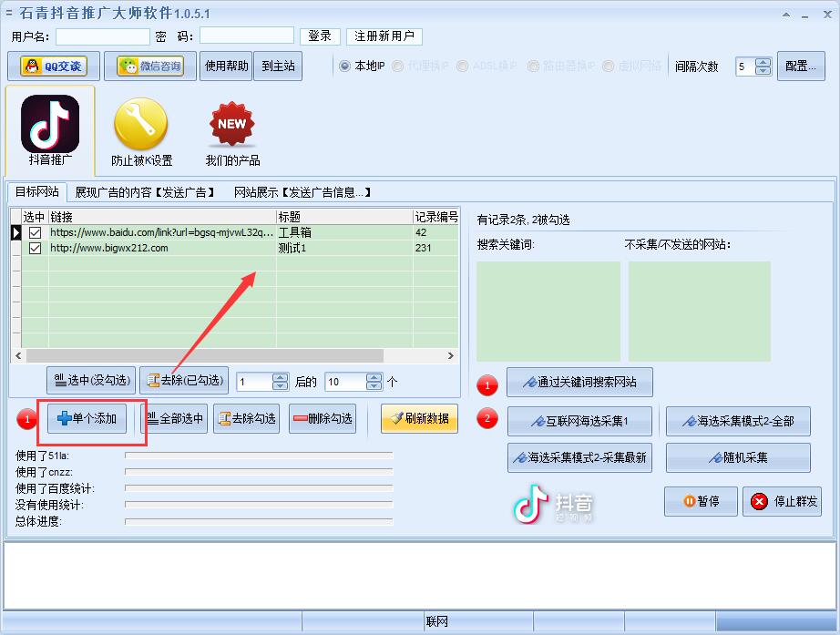Click 随机采集 button
The image size is (840, 635).
click(738, 457)
